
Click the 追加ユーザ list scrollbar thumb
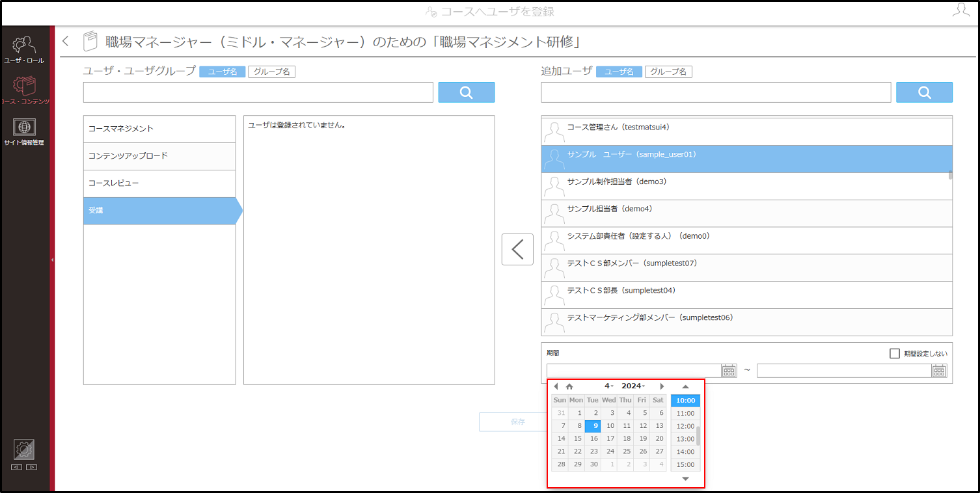(950, 175)
